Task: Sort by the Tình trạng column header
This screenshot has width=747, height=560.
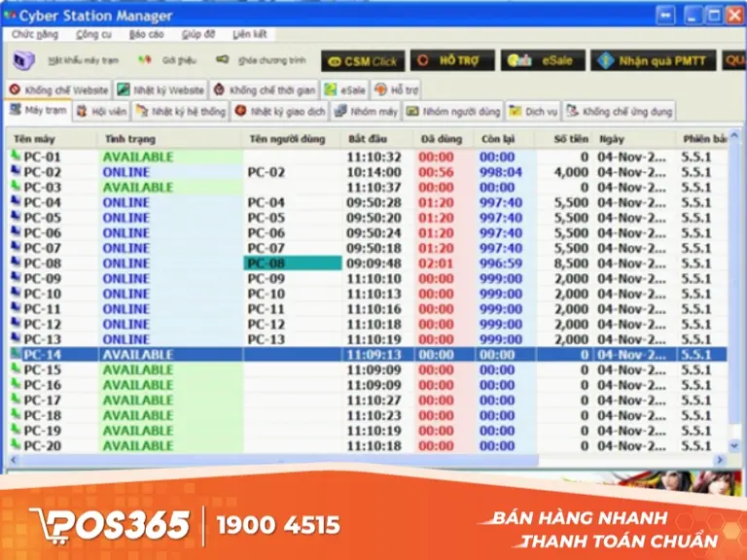Action: click(169, 139)
